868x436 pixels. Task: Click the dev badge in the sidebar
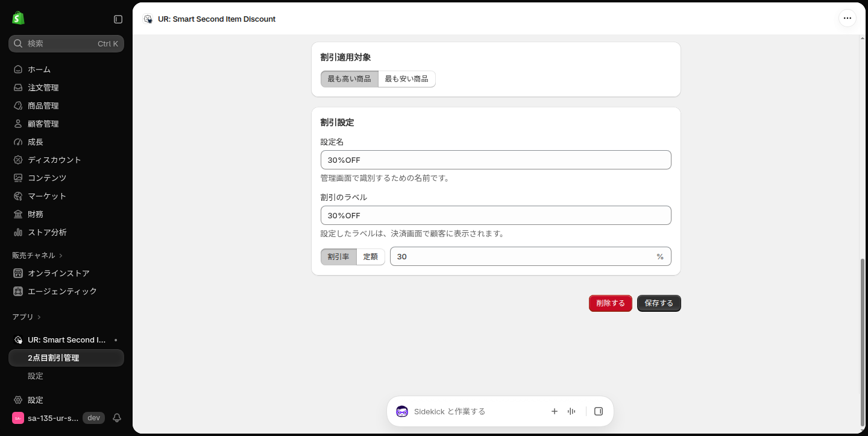pos(93,418)
